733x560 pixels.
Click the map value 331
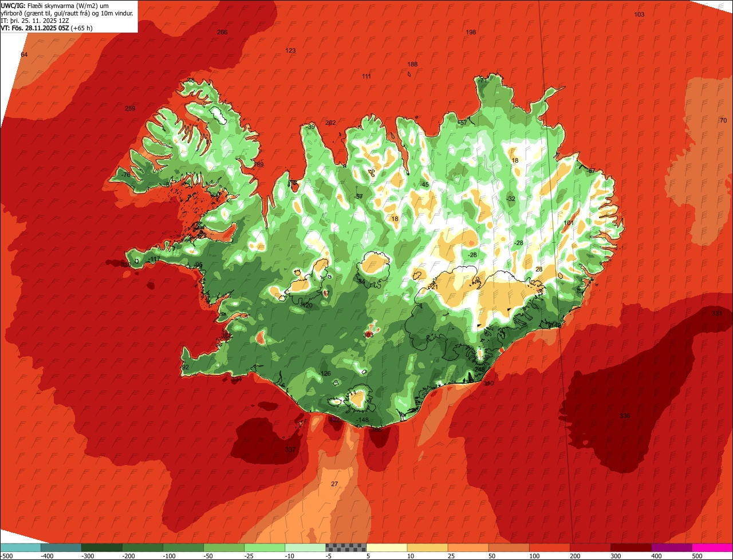click(x=717, y=314)
